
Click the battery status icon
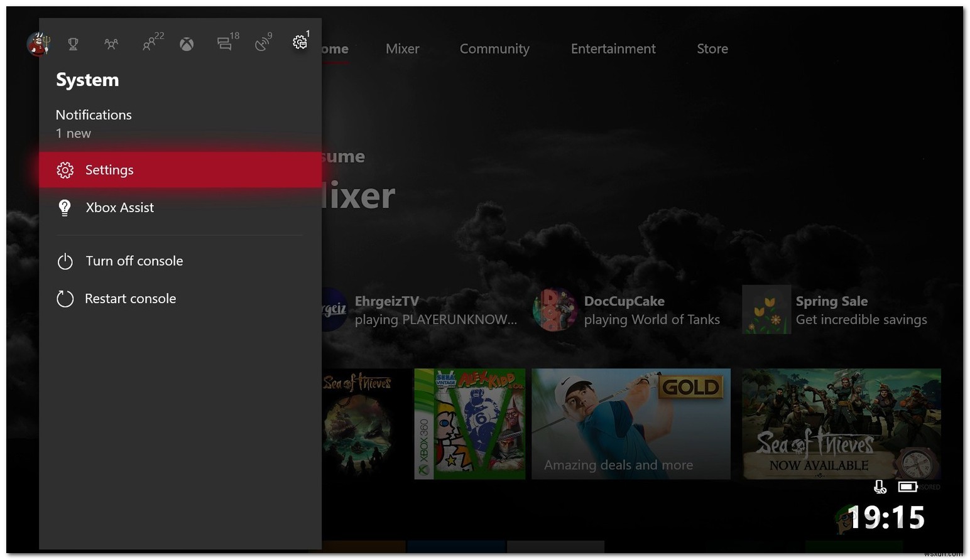(907, 487)
